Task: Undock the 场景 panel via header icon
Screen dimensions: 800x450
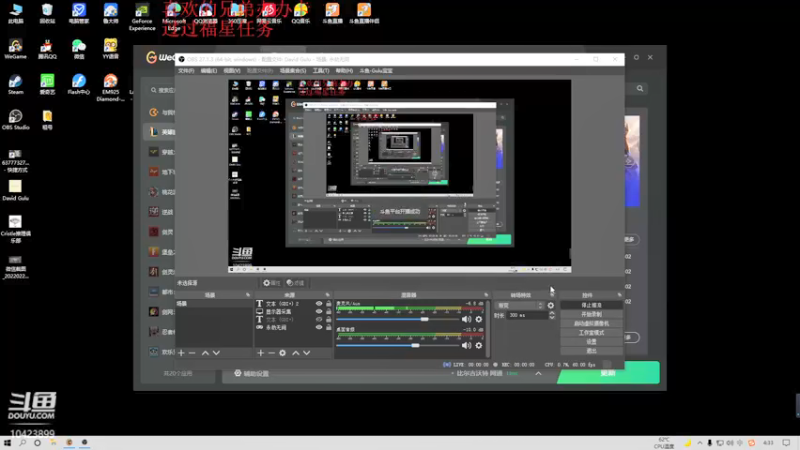Action: pyautogui.click(x=248, y=295)
